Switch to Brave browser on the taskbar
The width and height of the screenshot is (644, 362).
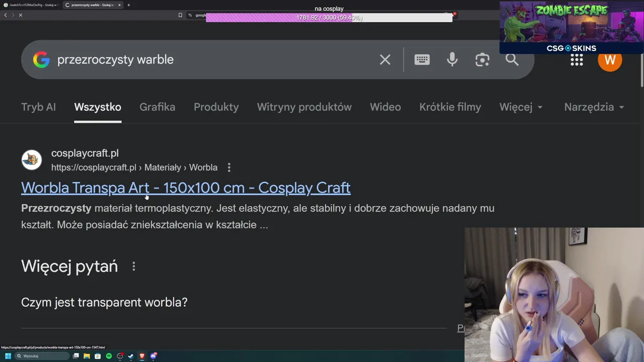(x=142, y=356)
